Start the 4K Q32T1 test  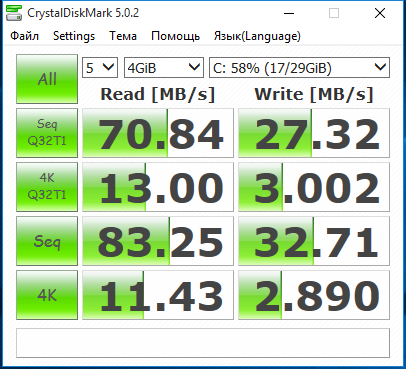(47, 187)
